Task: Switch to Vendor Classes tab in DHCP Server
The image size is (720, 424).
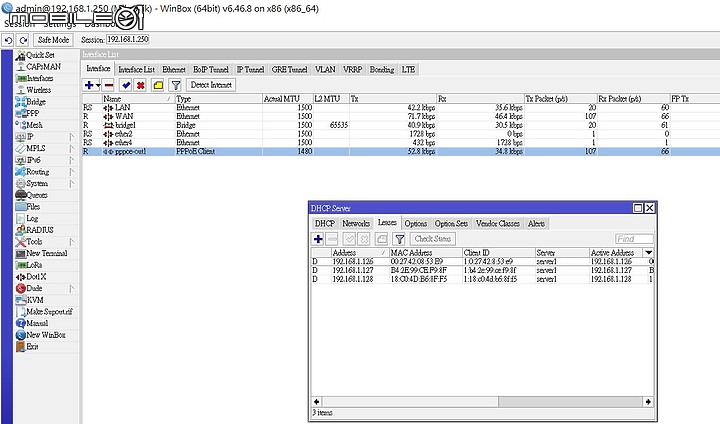Action: (x=498, y=223)
